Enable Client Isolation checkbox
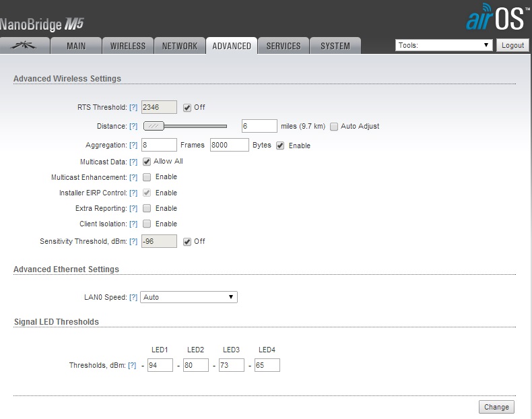 click(147, 224)
